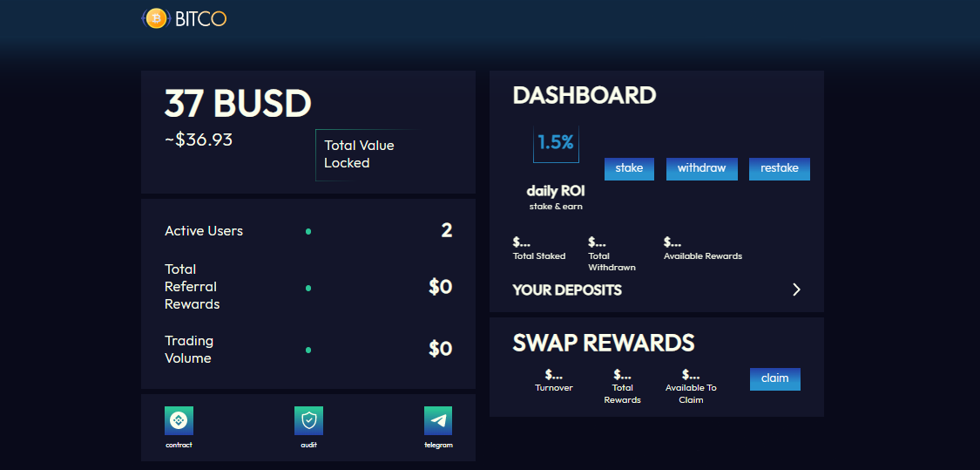Click the Trading Volume $0 value
This screenshot has height=470, width=980.
click(440, 349)
